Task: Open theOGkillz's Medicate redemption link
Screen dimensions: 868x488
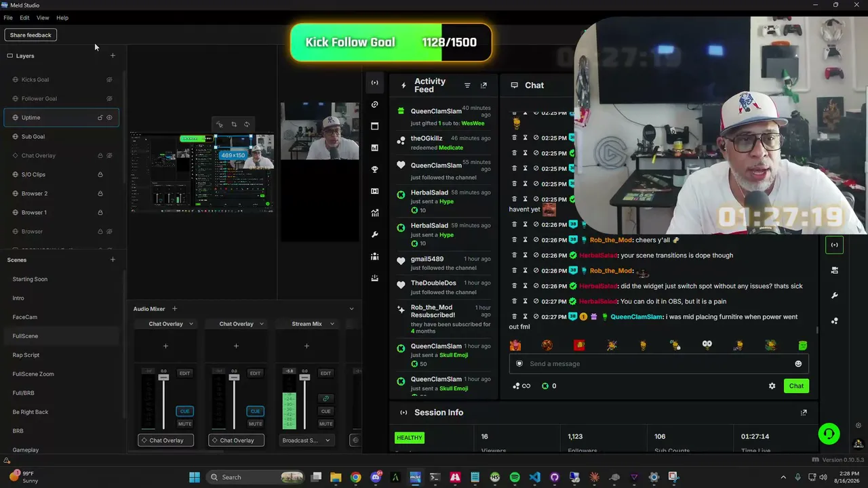Action: point(451,148)
